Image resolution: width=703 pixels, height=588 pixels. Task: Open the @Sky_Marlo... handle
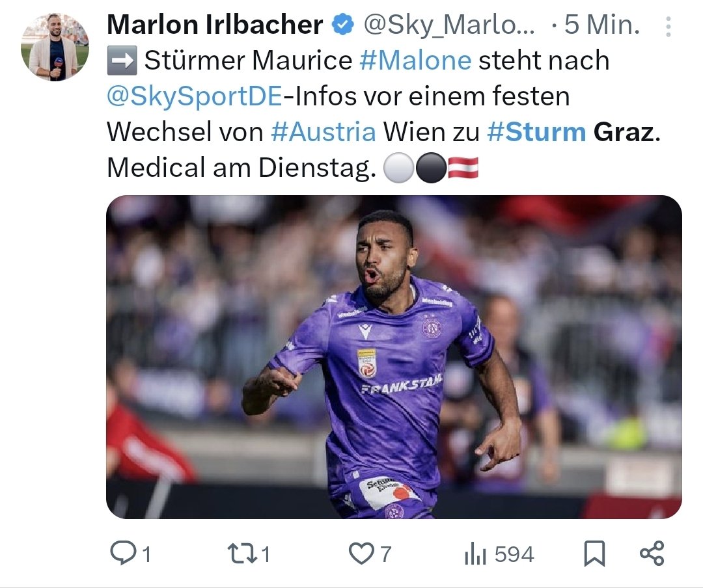[x=448, y=25]
